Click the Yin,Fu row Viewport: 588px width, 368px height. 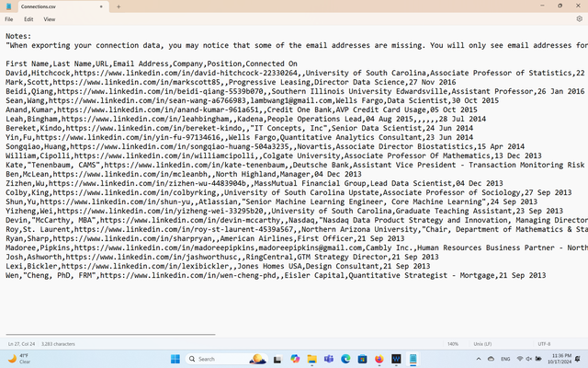pos(239,137)
